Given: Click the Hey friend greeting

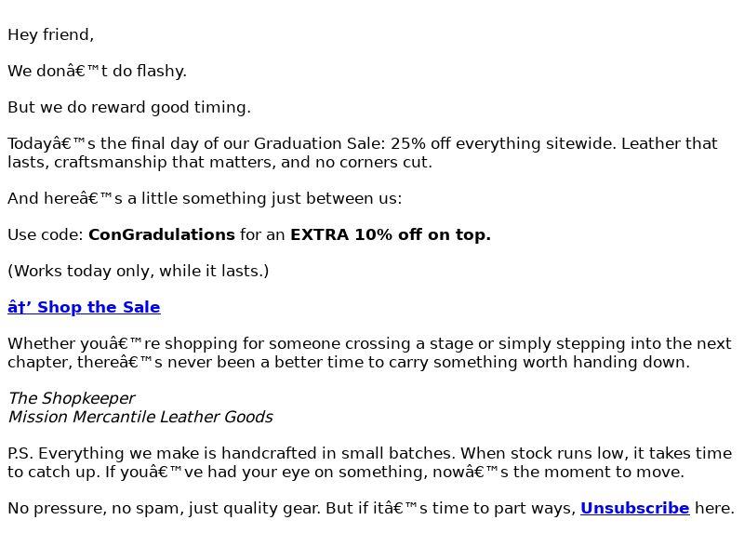Looking at the screenshot, I should (51, 34).
